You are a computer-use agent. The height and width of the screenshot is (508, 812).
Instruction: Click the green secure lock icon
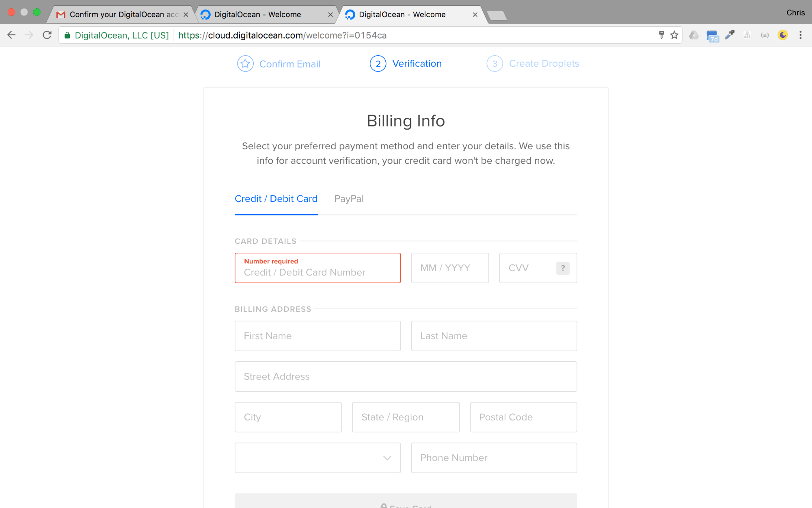(x=67, y=35)
